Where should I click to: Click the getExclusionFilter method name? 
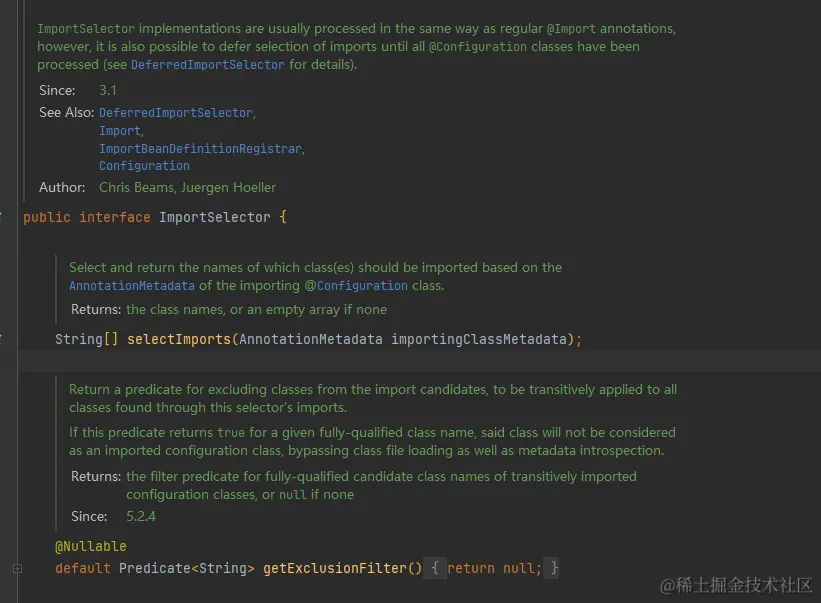(335, 568)
